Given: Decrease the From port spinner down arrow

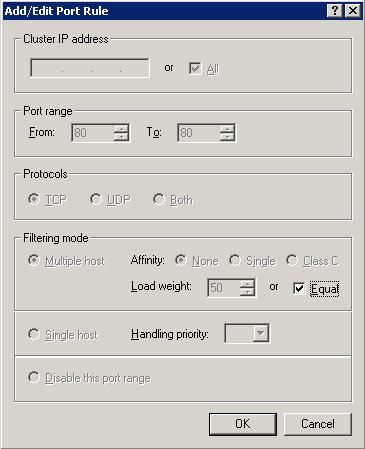Looking at the screenshot, I should click(x=121, y=136).
